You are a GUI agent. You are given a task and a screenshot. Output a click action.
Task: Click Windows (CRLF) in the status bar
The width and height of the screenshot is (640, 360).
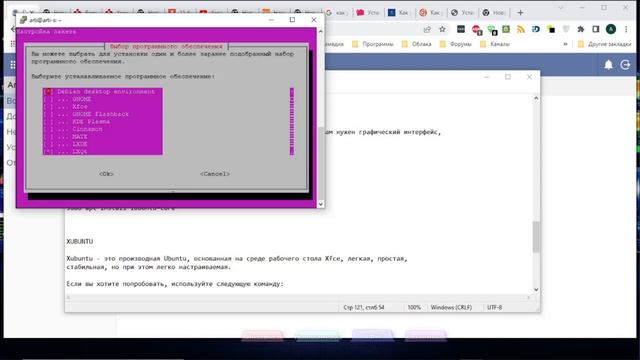click(x=451, y=307)
